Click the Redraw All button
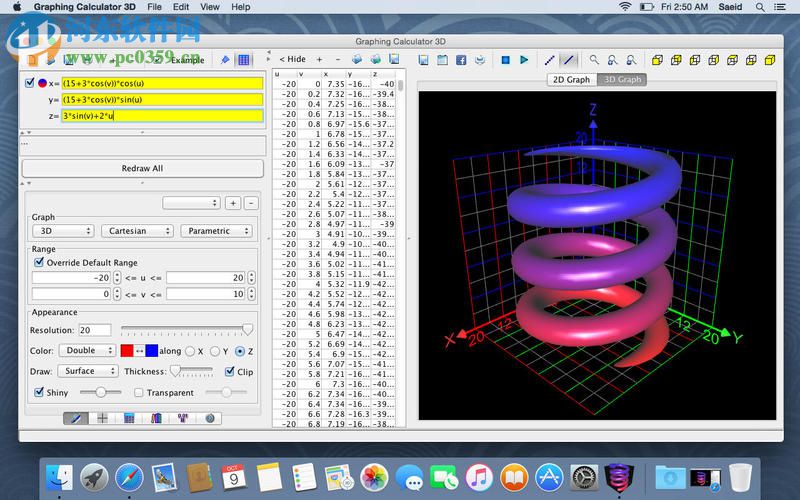The image size is (800, 500). (142, 168)
